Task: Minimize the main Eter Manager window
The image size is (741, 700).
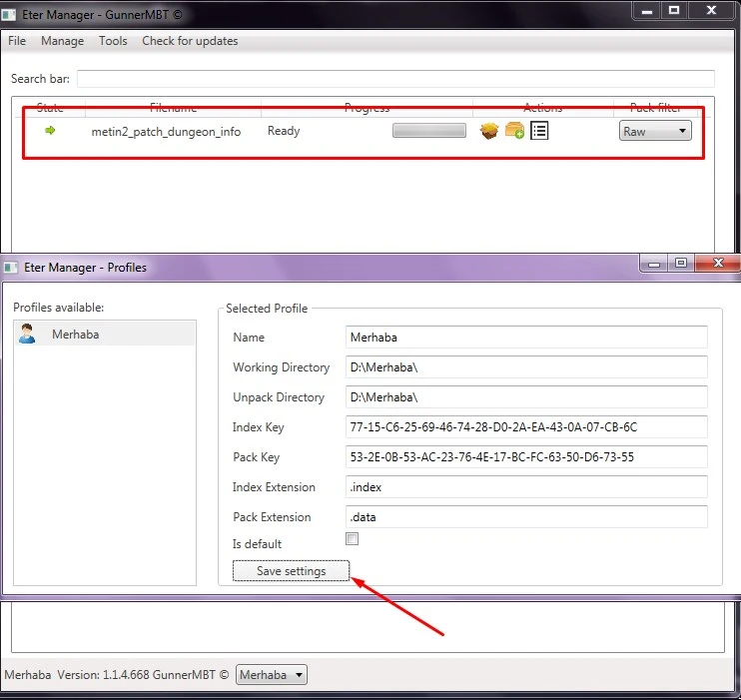Action: [647, 11]
